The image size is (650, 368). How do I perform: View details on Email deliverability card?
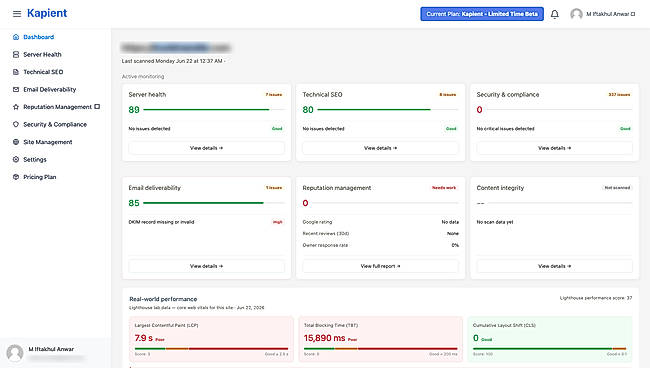[206, 266]
